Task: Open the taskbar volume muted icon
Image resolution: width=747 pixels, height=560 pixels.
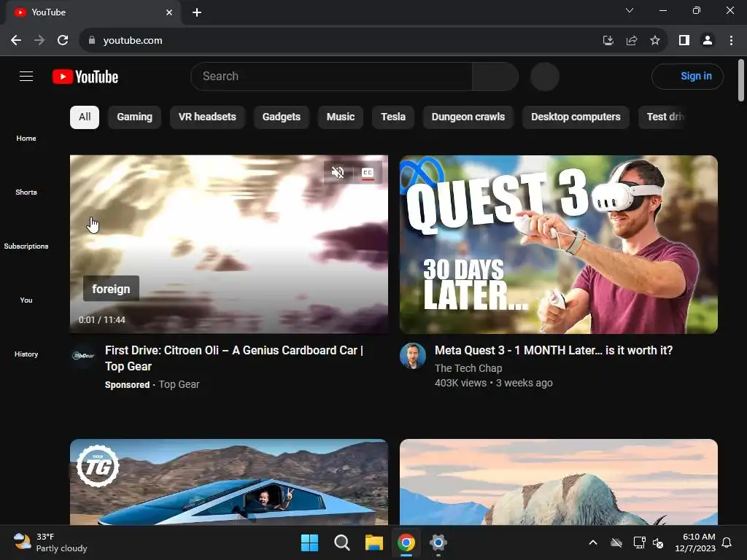Action: click(659, 542)
